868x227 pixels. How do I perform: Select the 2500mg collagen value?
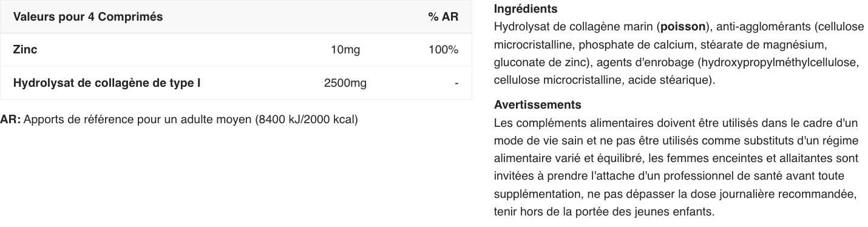click(345, 83)
